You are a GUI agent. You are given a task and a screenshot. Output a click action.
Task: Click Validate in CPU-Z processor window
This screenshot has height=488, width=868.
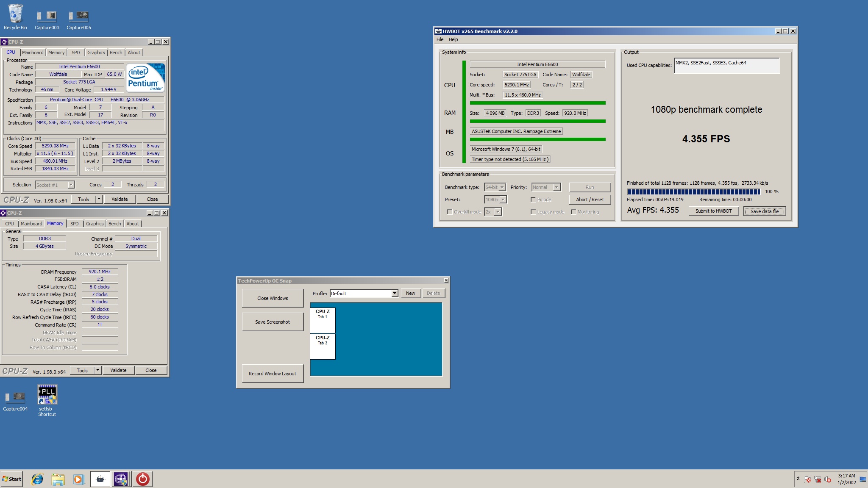click(x=120, y=199)
